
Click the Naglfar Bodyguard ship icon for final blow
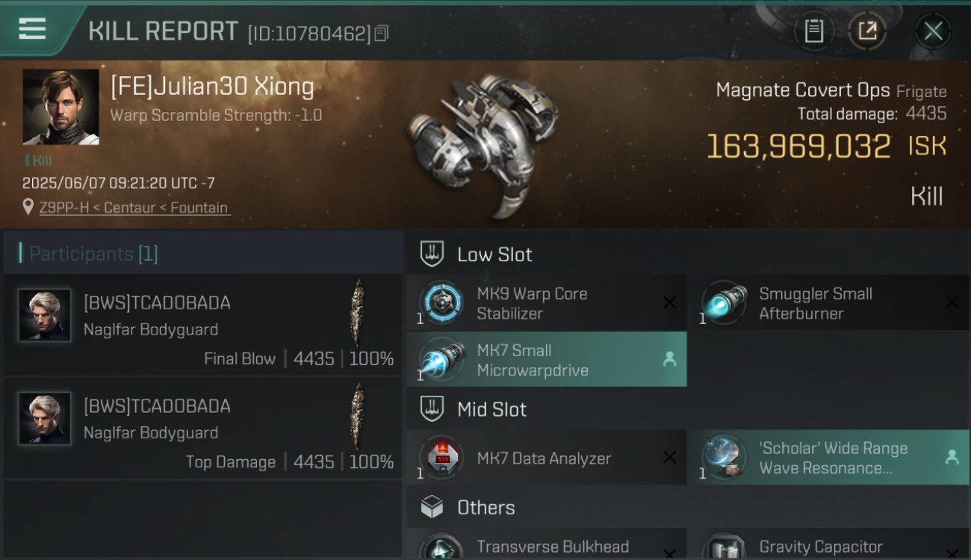pos(359,314)
